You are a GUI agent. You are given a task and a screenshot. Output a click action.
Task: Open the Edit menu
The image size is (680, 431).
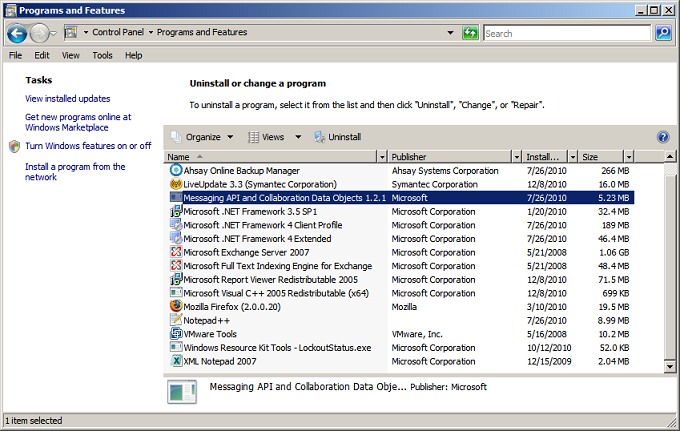pyautogui.click(x=42, y=55)
